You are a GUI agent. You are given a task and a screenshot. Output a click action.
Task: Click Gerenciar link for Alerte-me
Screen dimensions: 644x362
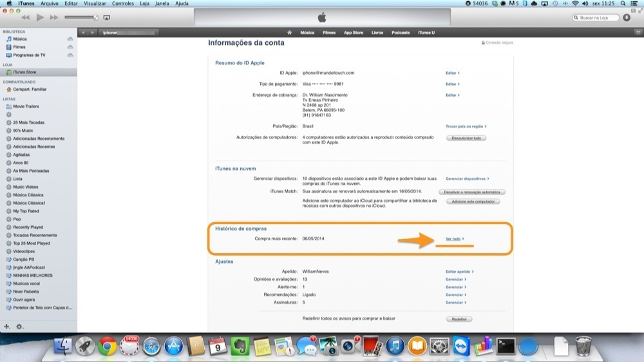[x=455, y=287]
